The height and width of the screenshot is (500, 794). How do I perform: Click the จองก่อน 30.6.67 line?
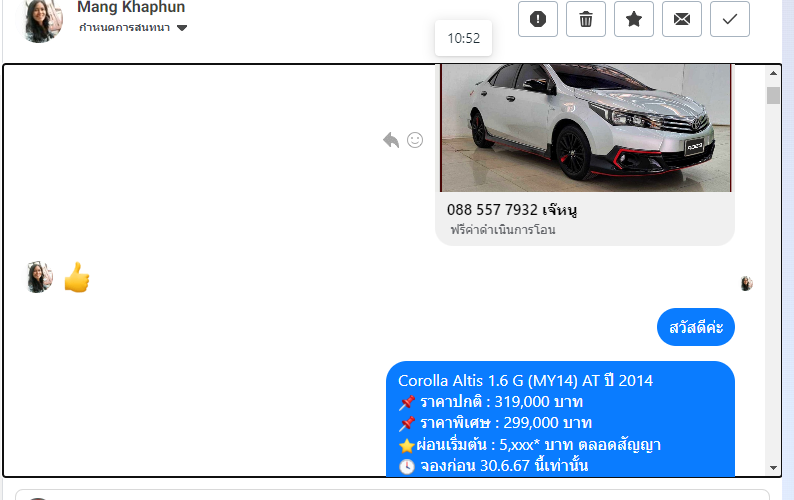(493, 466)
